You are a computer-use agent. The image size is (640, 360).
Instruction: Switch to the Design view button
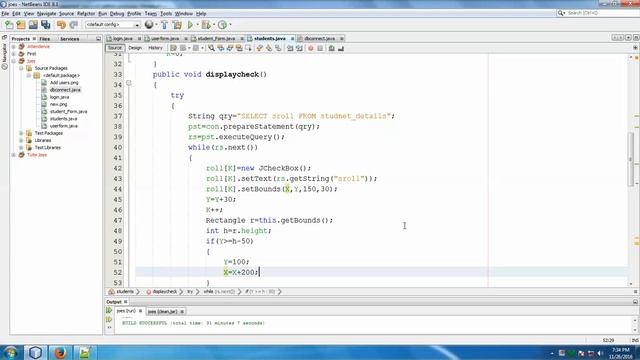pos(135,48)
